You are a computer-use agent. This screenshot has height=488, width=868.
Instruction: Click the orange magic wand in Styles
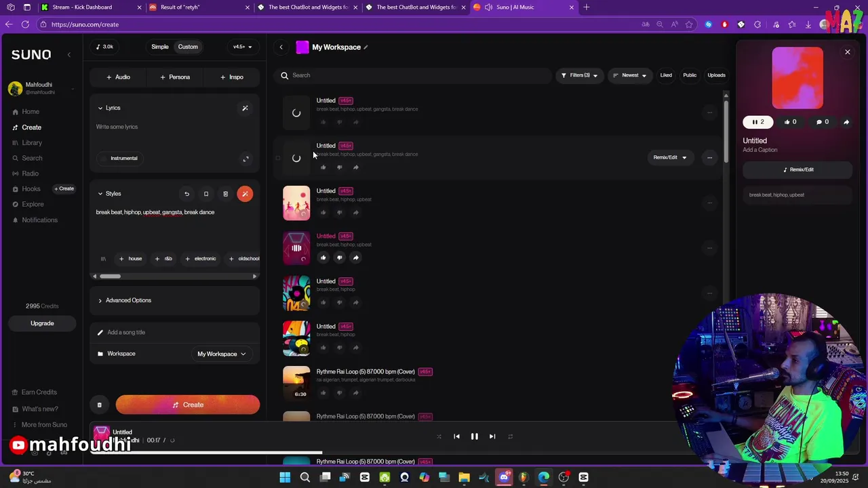tap(245, 194)
